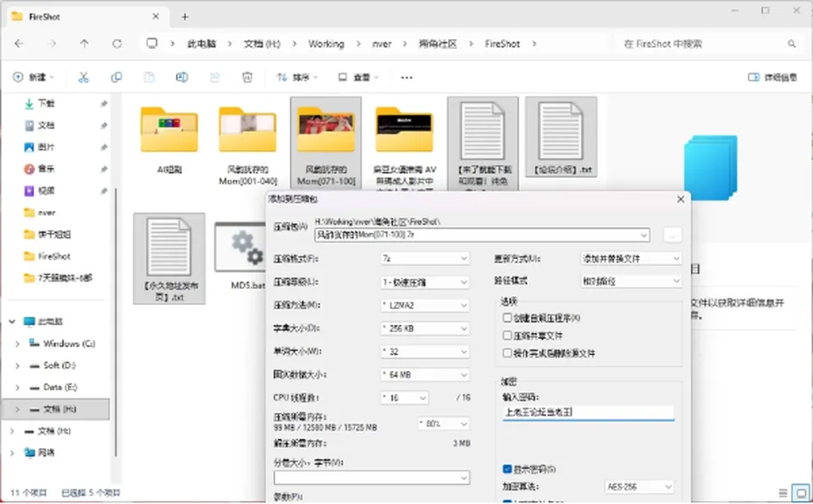Go back in File Explorer navigation

click(x=19, y=44)
